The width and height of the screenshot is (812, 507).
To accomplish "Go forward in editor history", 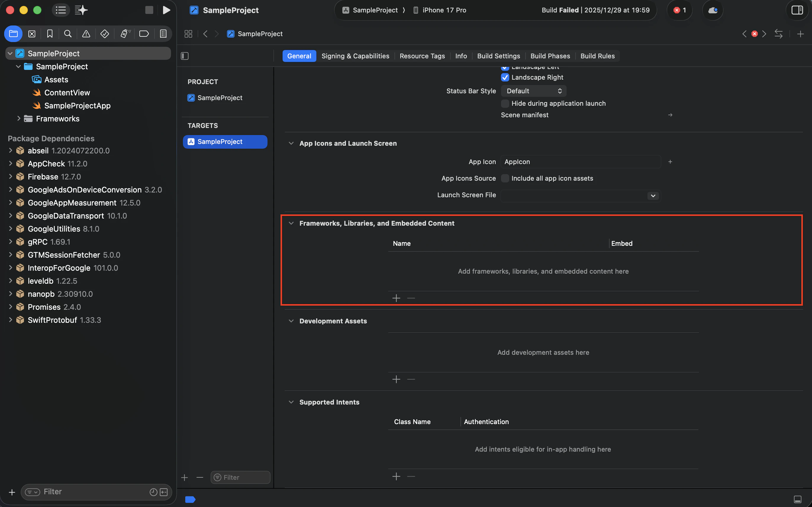I will [217, 34].
